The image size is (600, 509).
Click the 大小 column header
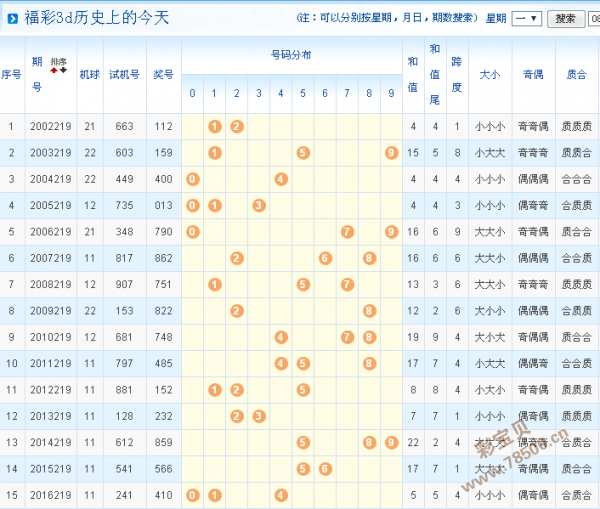[x=490, y=74]
